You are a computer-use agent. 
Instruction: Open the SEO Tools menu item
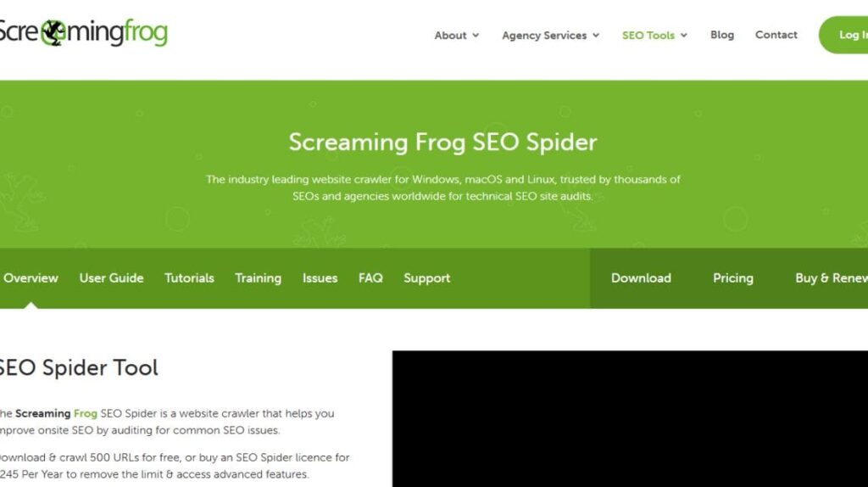click(648, 36)
